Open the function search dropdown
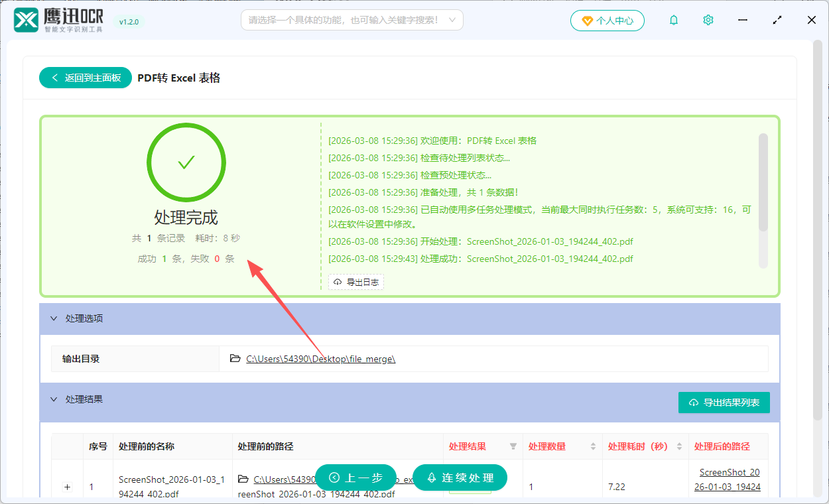829x504 pixels. pyautogui.click(x=351, y=20)
